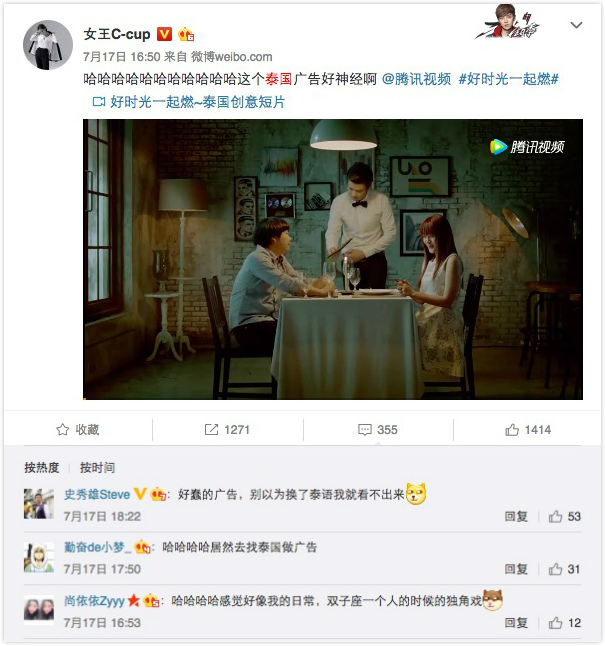Click the 腾讯视频 logo watermark on video
The image size is (605, 646).
(x=527, y=147)
